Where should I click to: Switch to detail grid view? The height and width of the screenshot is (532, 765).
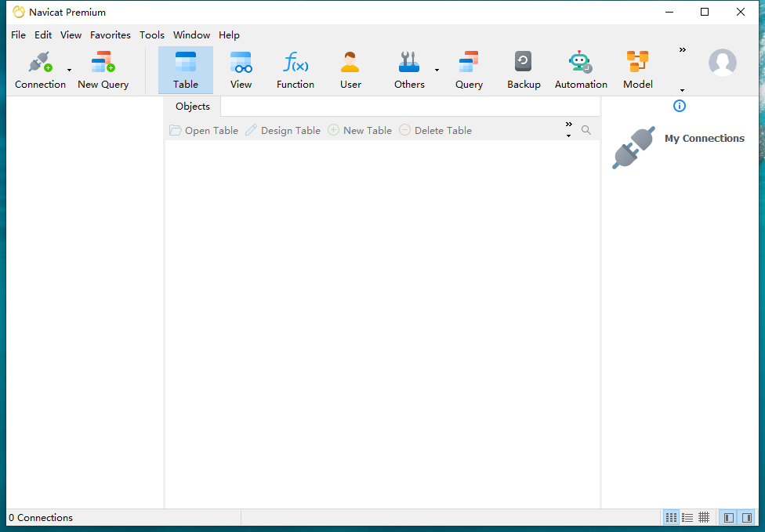(704, 517)
